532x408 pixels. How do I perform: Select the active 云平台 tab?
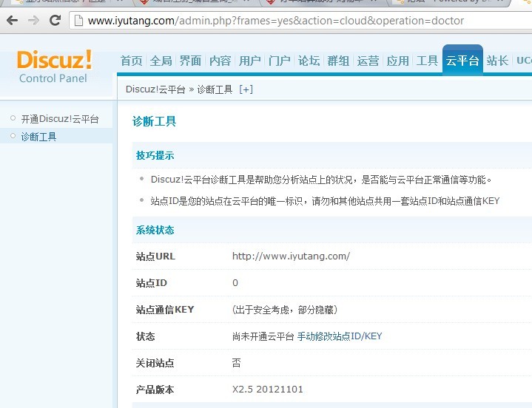pyautogui.click(x=462, y=60)
